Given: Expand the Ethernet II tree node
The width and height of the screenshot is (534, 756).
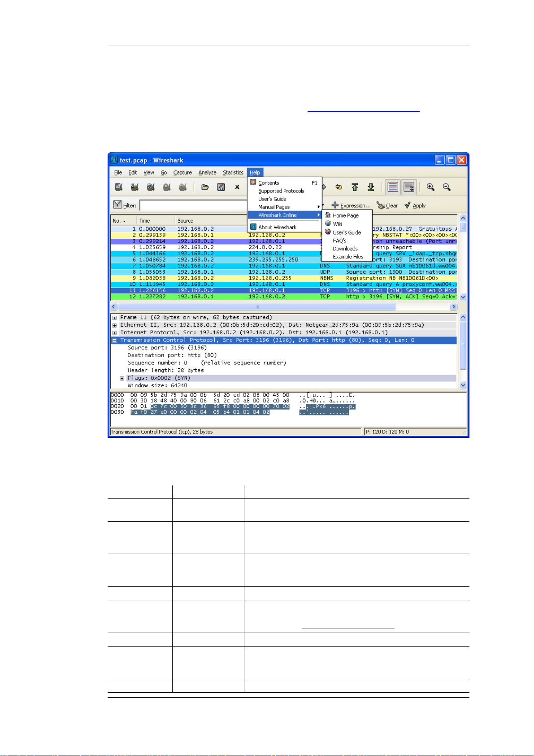Looking at the screenshot, I should 115,325.
